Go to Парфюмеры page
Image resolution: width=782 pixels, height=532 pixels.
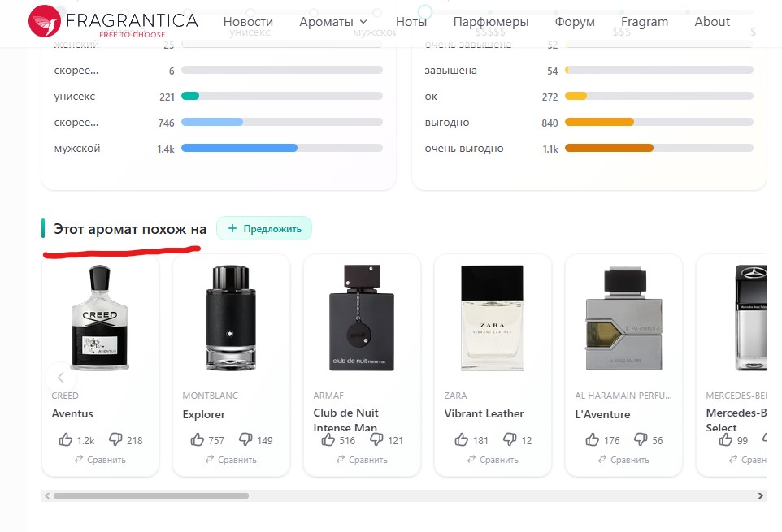pos(491,22)
